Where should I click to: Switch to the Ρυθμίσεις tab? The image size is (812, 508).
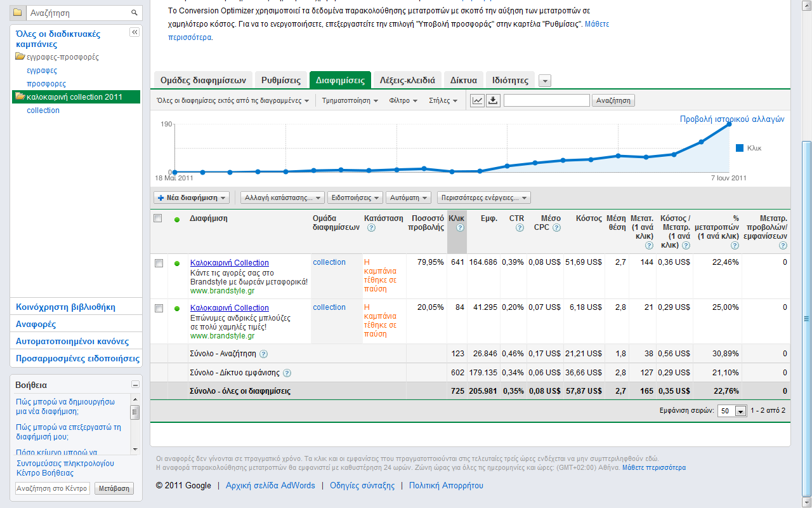tap(281, 80)
